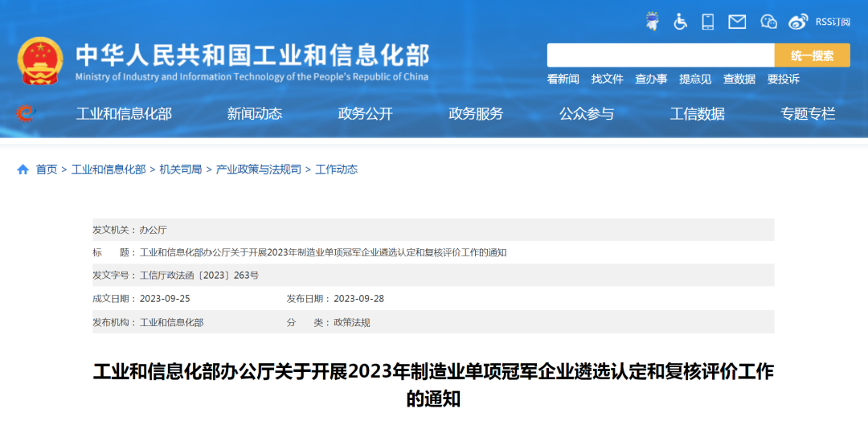
Task: Click document number 工信厅政法函〔2023〕263号
Action: point(199,276)
